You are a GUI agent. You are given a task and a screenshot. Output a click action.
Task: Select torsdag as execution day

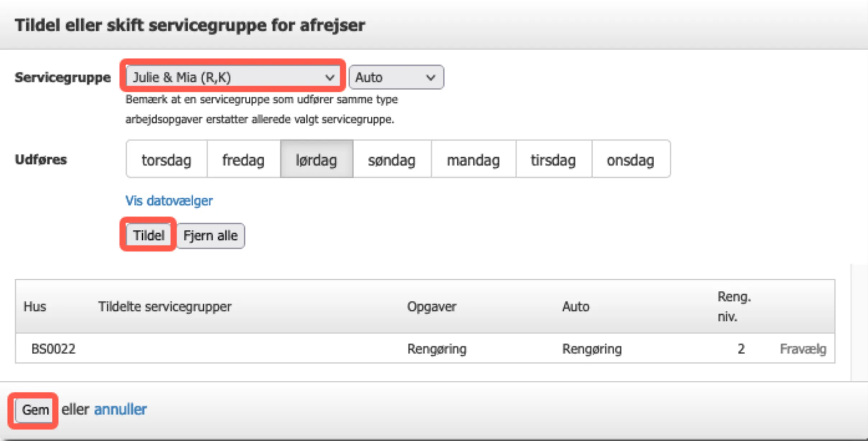[166, 160]
